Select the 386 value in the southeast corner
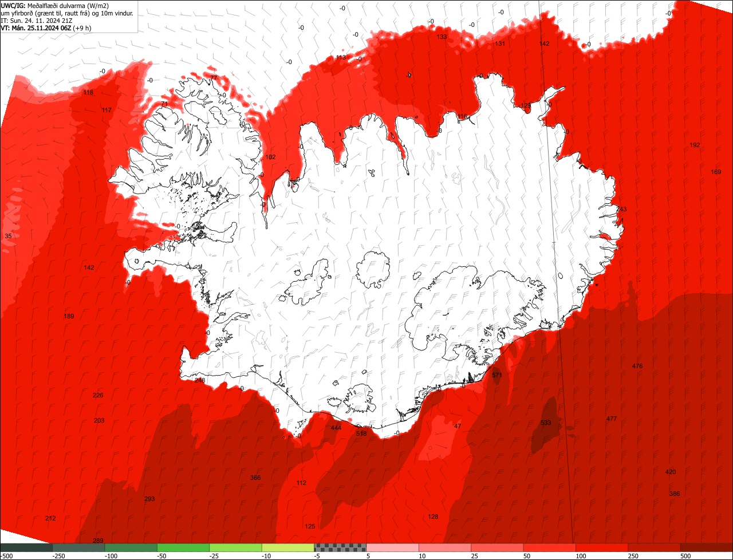733x560 pixels. point(675,494)
